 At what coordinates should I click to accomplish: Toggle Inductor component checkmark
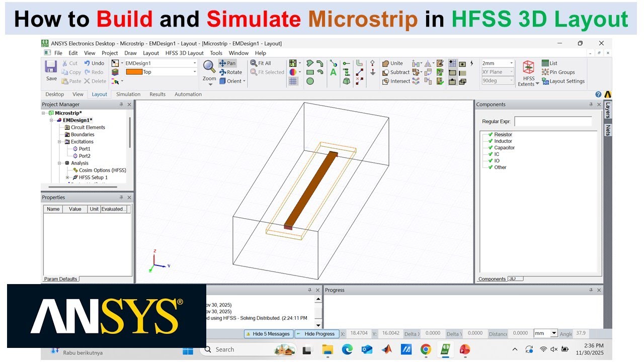(490, 141)
